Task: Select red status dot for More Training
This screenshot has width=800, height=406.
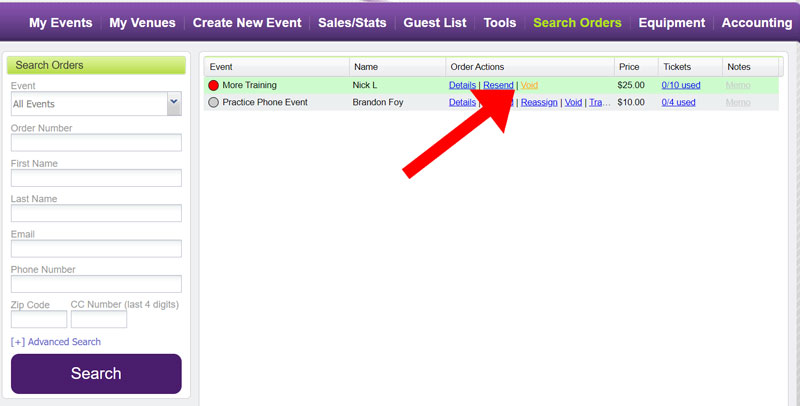Action: [x=213, y=85]
